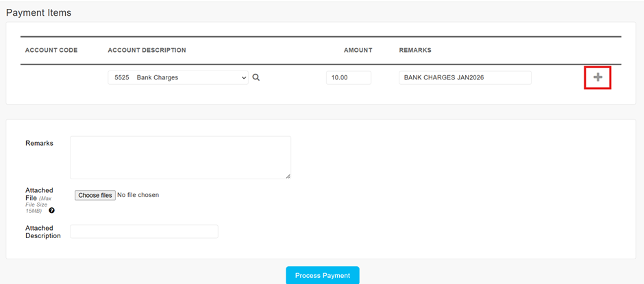This screenshot has width=644, height=284.
Task: Add a new payment item row
Action: 597,77
